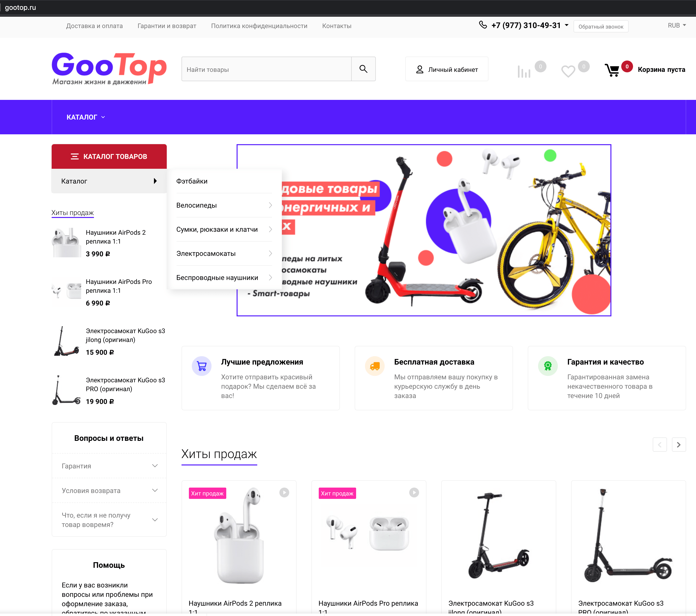Expand phone number dropdown arrow

pos(567,25)
